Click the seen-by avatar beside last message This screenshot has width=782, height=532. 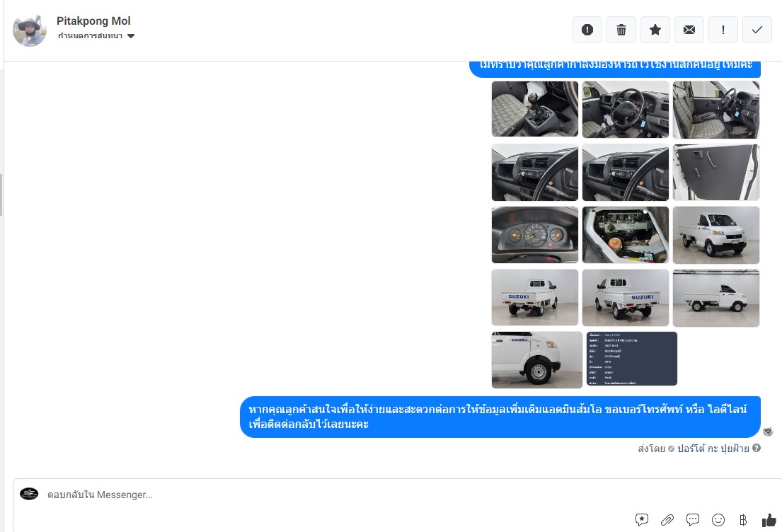768,432
